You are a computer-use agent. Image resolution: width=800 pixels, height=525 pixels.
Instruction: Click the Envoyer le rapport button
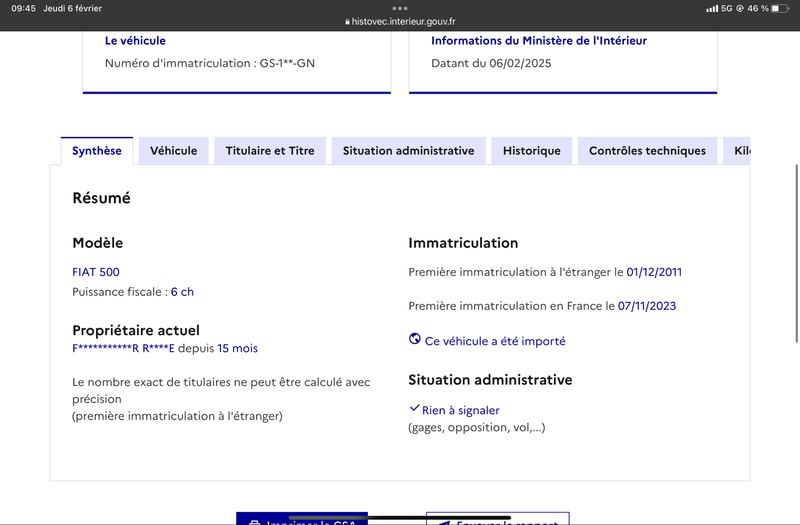[497, 519]
